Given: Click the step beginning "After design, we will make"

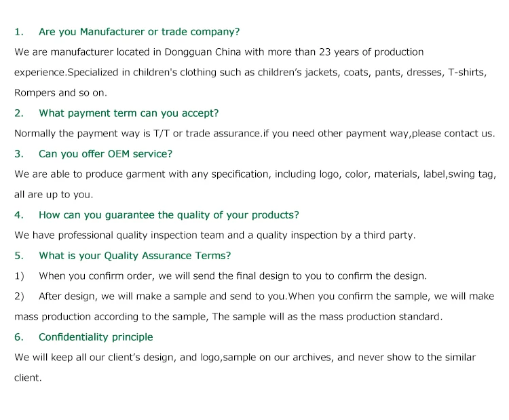Looking at the screenshot, I should tap(266, 297).
